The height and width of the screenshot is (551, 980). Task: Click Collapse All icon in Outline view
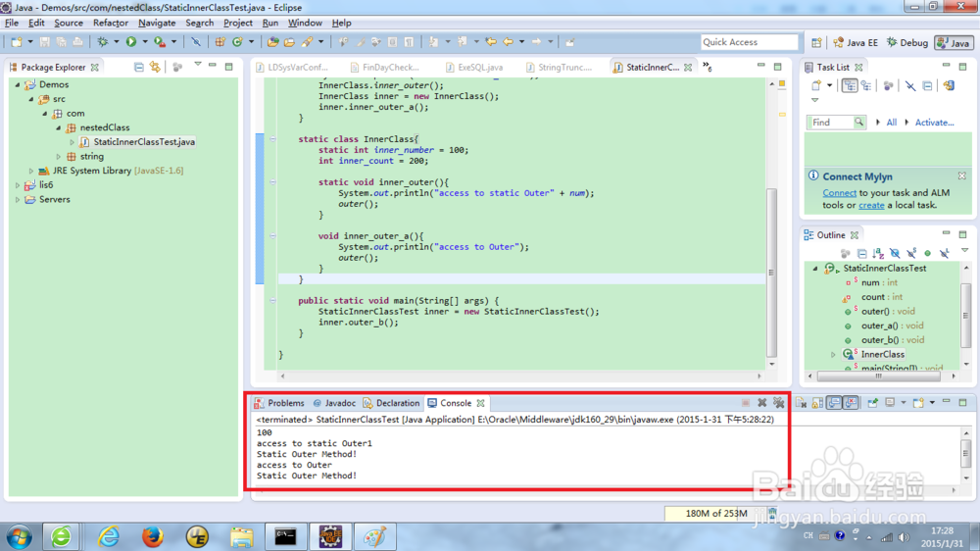[861, 253]
